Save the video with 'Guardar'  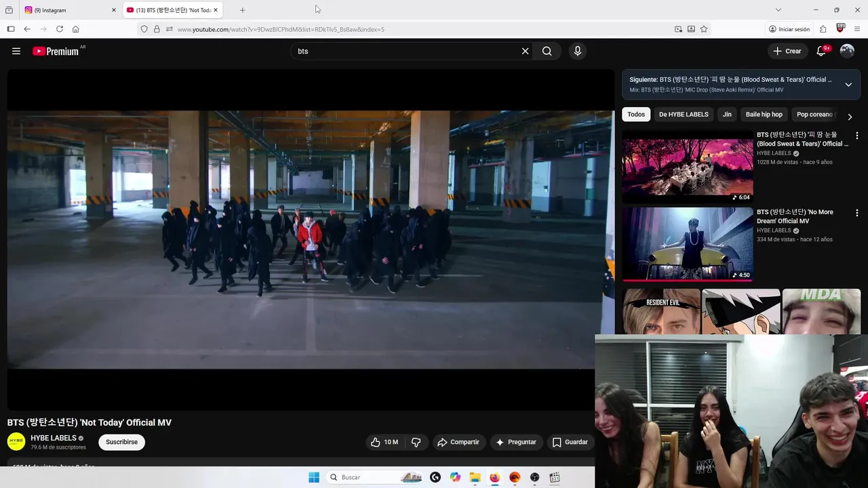pos(570,442)
